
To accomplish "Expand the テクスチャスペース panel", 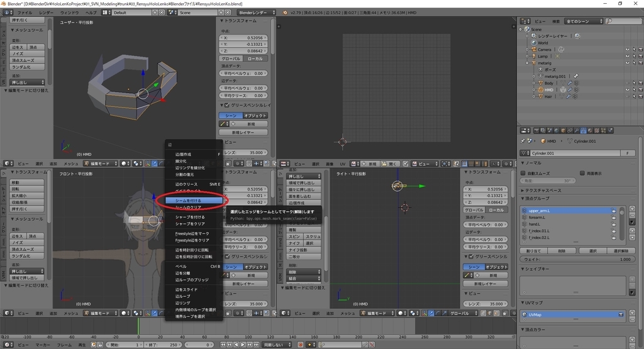I will coord(523,191).
